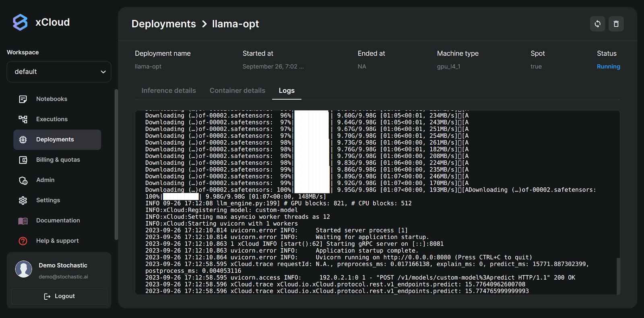Click the 'Started server process [1]' log line
Screen dimensions: 644x318
[277, 231]
